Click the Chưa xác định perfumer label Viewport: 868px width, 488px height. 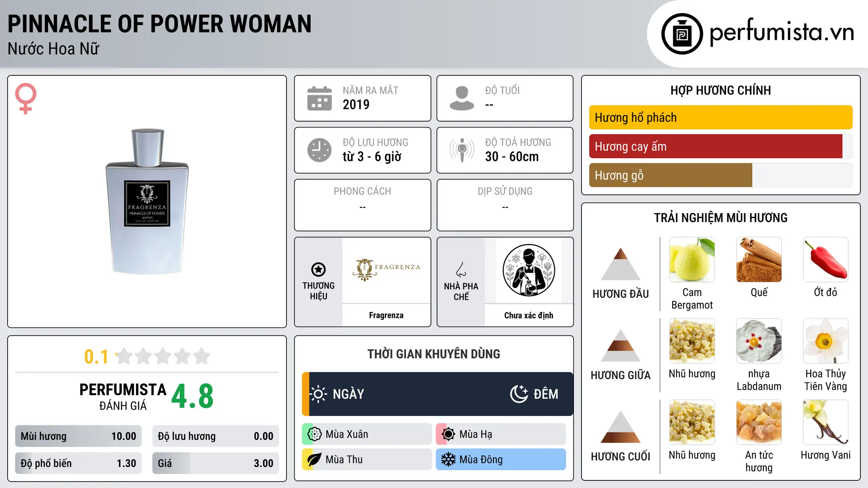pyautogui.click(x=529, y=315)
